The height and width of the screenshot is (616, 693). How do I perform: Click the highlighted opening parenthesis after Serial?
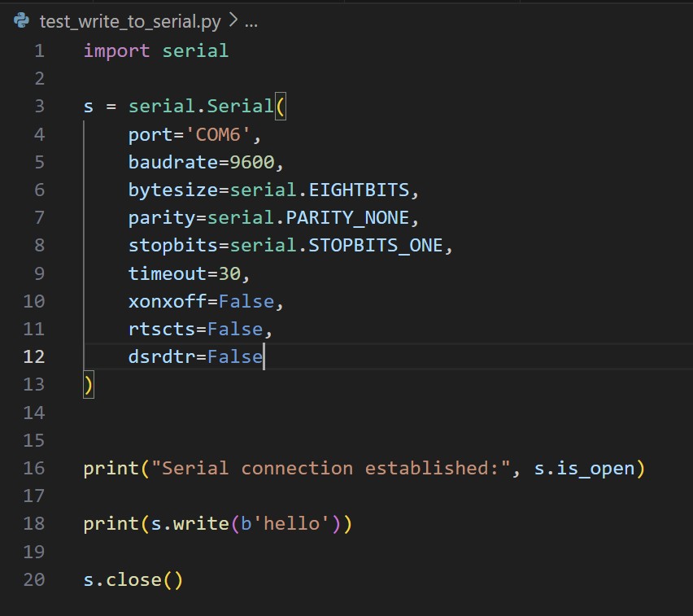coord(281,107)
